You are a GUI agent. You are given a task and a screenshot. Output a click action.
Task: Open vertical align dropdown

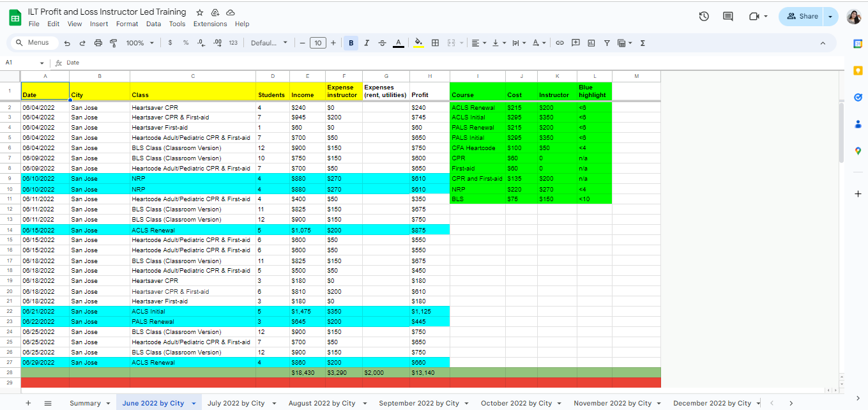coord(498,43)
